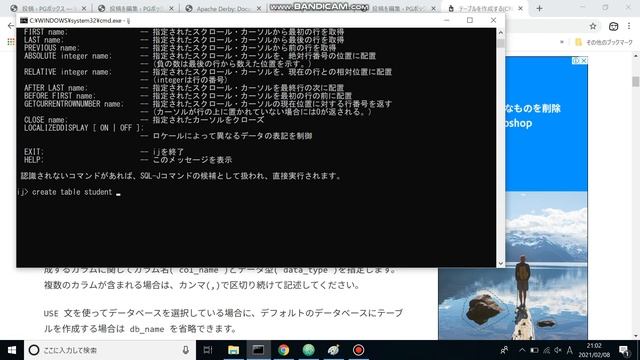This screenshot has width=640, height=360.
Task: Click the mountain lake ad image
Action: point(513,265)
